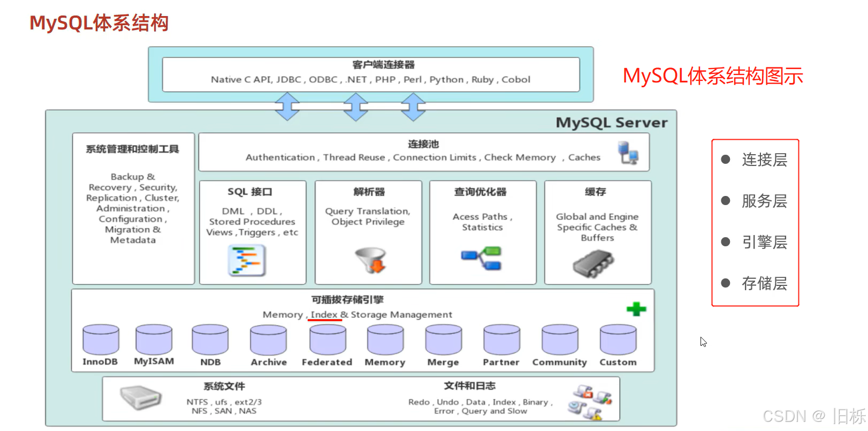Click the Federated engine cylinder icon
Screen dimensions: 868x431
pyautogui.click(x=328, y=340)
